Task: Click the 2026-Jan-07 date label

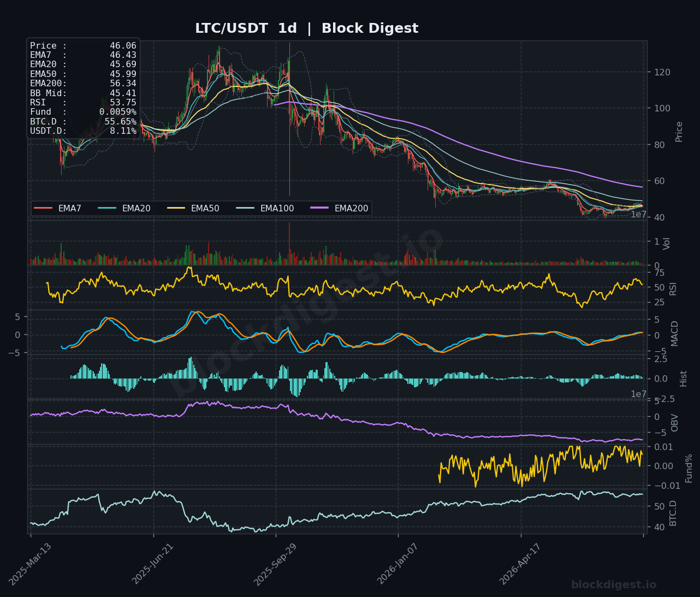Action: point(398,565)
